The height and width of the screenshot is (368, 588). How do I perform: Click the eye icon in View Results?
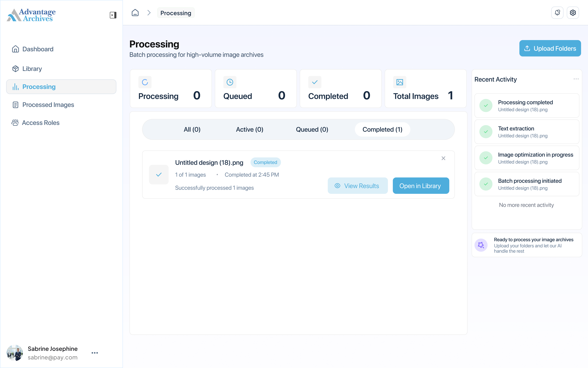[337, 186]
